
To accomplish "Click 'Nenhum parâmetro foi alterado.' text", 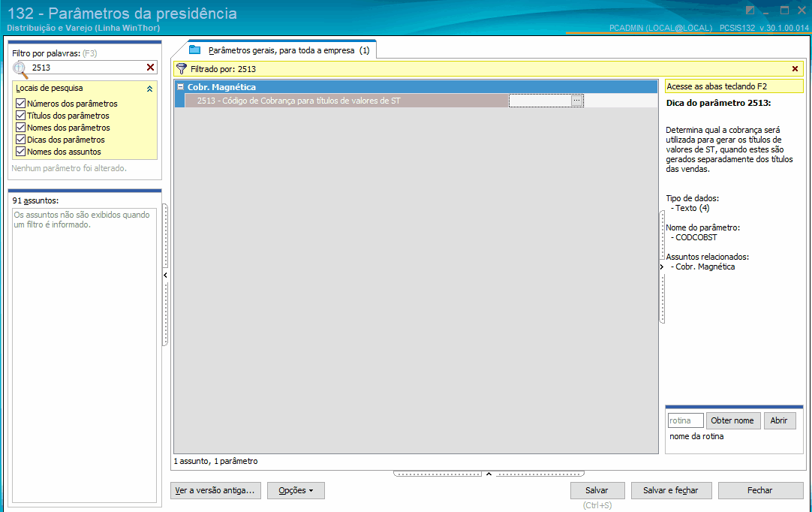I will (x=69, y=168).
